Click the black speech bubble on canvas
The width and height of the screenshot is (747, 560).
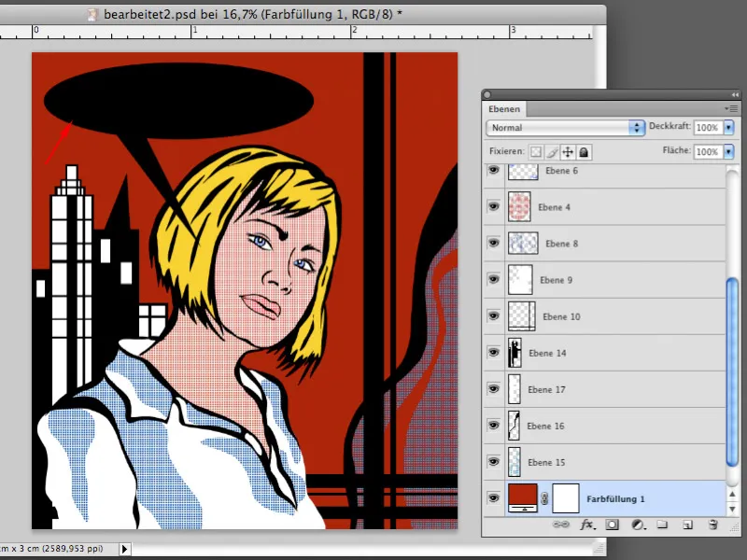(178, 101)
